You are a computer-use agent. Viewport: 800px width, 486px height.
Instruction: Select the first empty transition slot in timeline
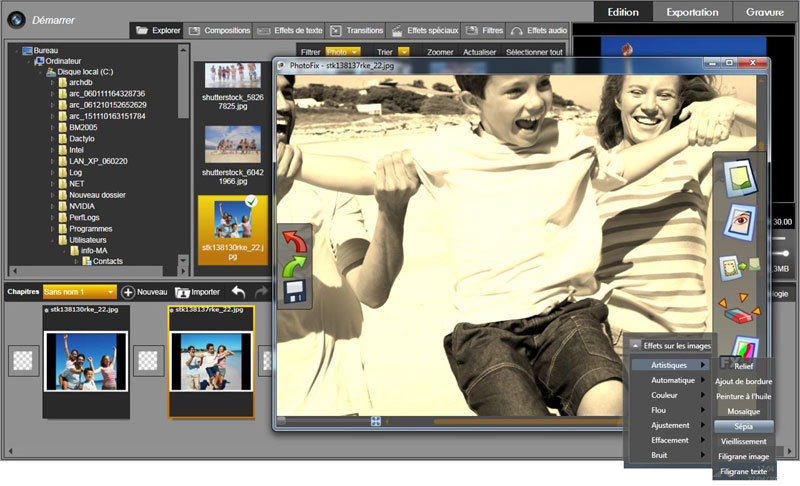point(24,361)
